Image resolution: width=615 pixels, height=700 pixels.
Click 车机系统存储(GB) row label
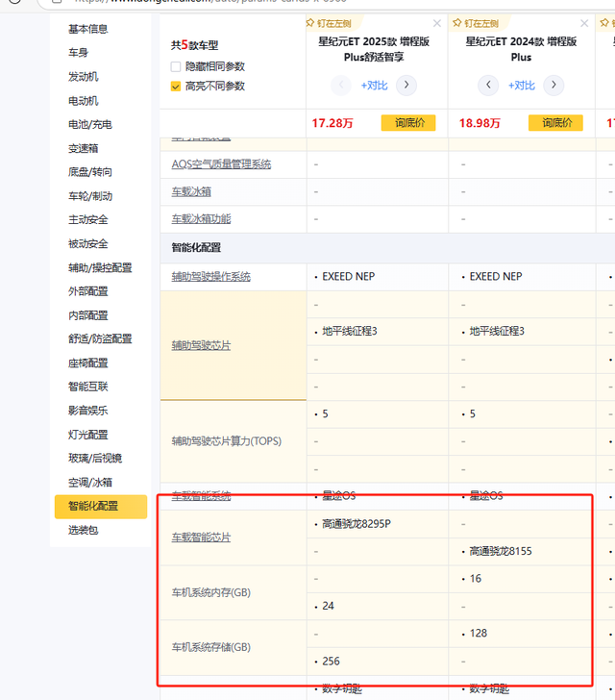(x=211, y=647)
